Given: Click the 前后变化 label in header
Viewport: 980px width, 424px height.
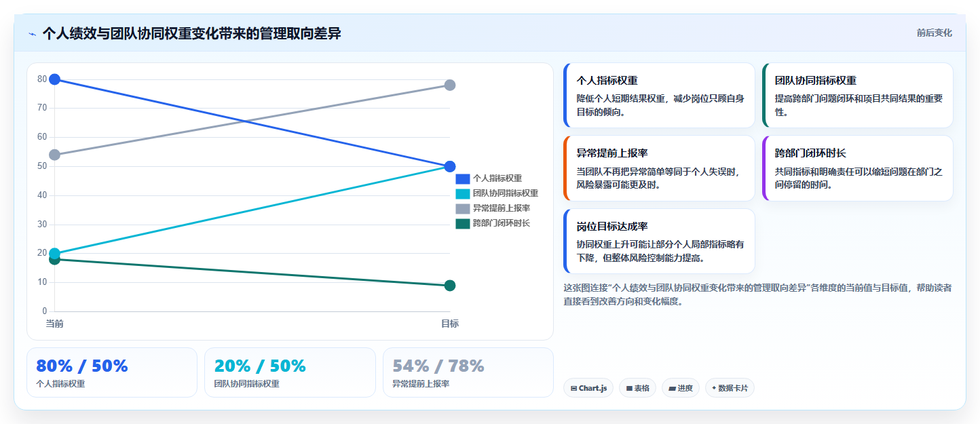Looking at the screenshot, I should click(934, 33).
